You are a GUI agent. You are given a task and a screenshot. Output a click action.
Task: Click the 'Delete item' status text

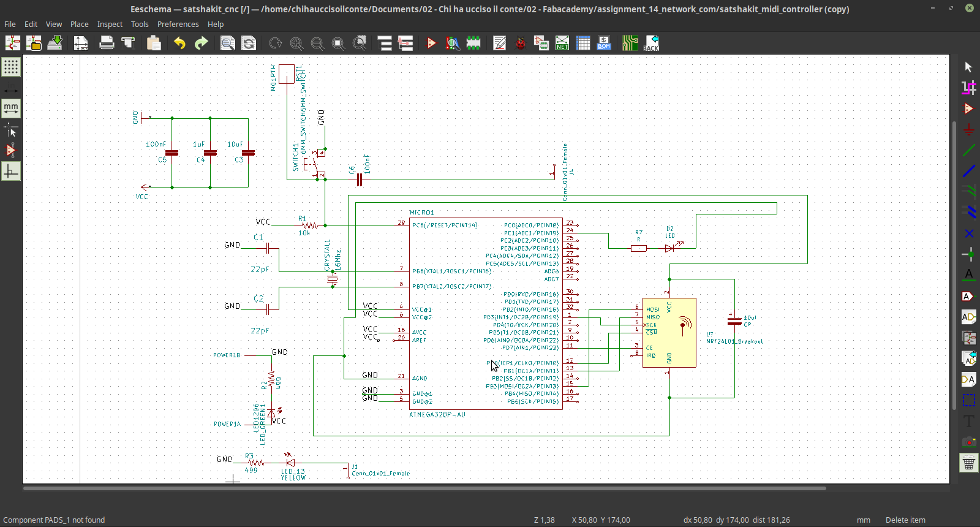(x=905, y=520)
